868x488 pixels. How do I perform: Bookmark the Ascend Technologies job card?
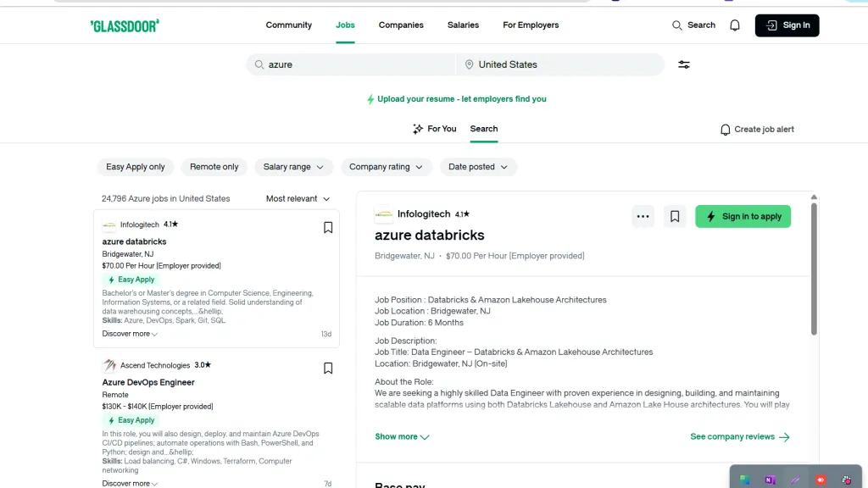pos(328,368)
